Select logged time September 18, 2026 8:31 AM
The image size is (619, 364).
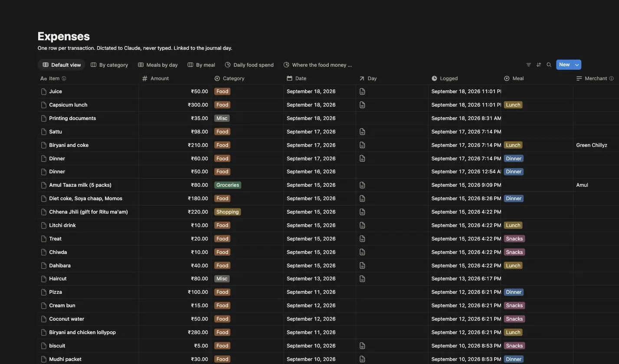tap(465, 118)
